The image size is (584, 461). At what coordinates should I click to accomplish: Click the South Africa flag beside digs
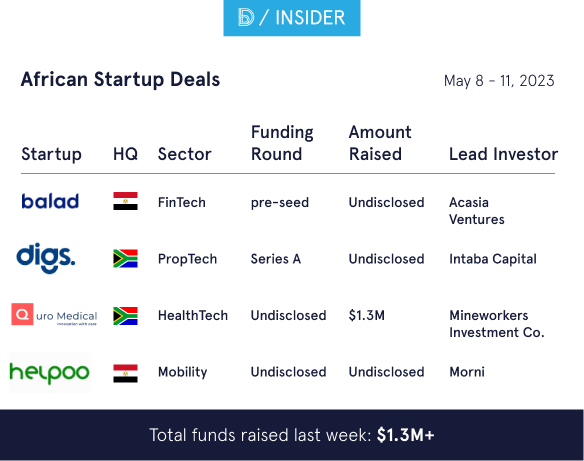[126, 258]
